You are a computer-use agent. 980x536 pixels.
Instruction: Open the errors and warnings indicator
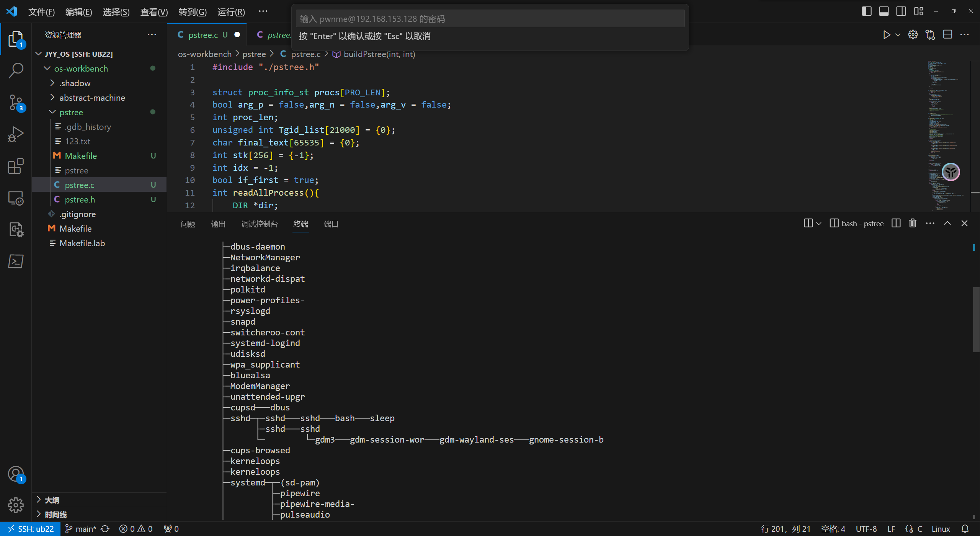[136, 529]
